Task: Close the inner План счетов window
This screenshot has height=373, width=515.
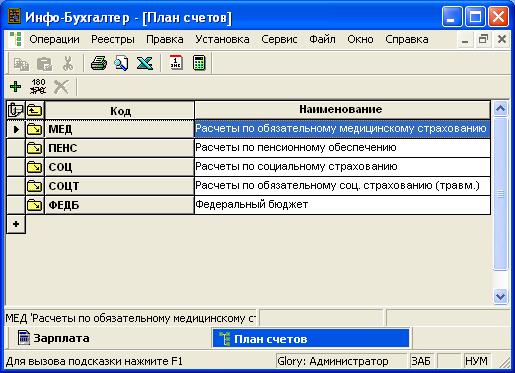Action: (502, 40)
